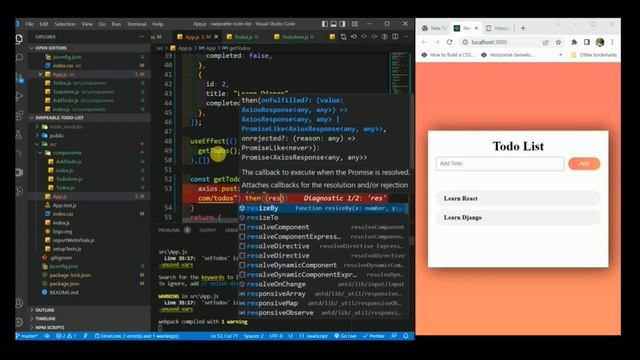Screen dimensions: 640x360
Task: Toggle the bottom panel layout icon
Action: pyautogui.click(x=334, y=24)
